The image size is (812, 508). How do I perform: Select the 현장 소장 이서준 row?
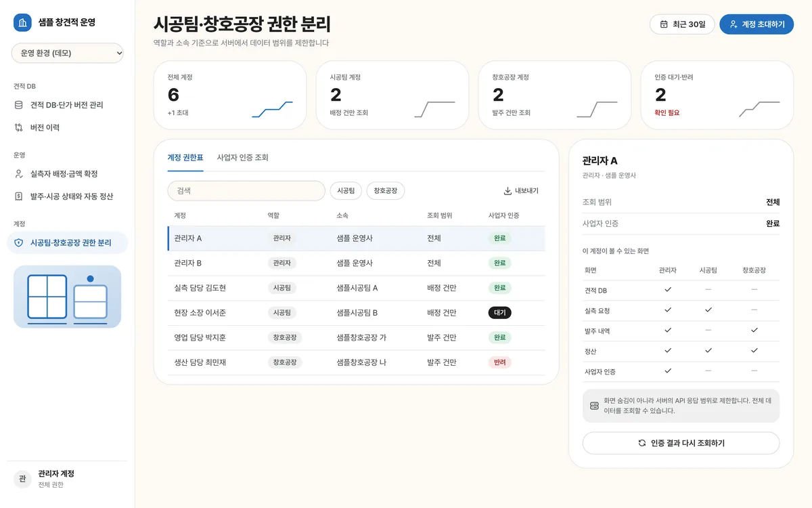(x=356, y=313)
